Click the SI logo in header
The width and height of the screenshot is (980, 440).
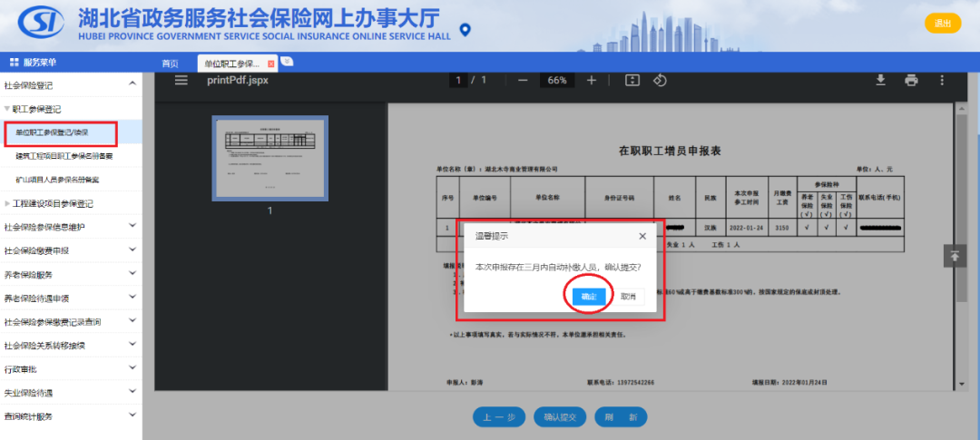[x=41, y=24]
